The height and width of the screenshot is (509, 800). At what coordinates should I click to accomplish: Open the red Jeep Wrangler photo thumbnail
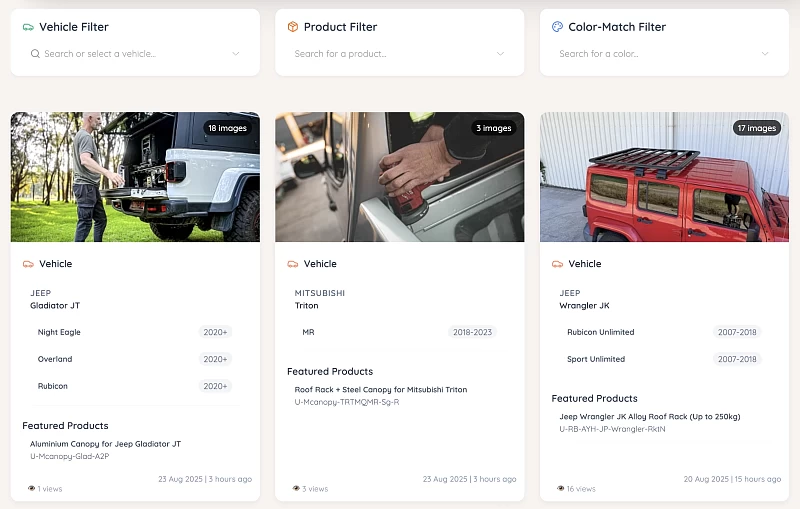664,177
